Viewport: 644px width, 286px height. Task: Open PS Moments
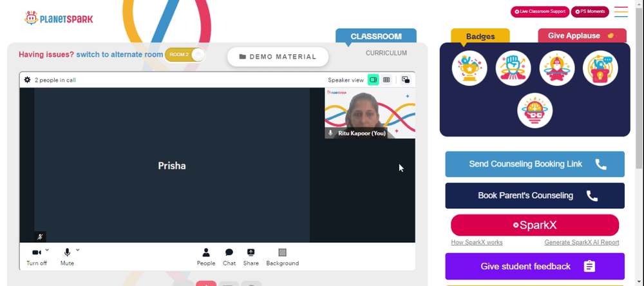[590, 12]
